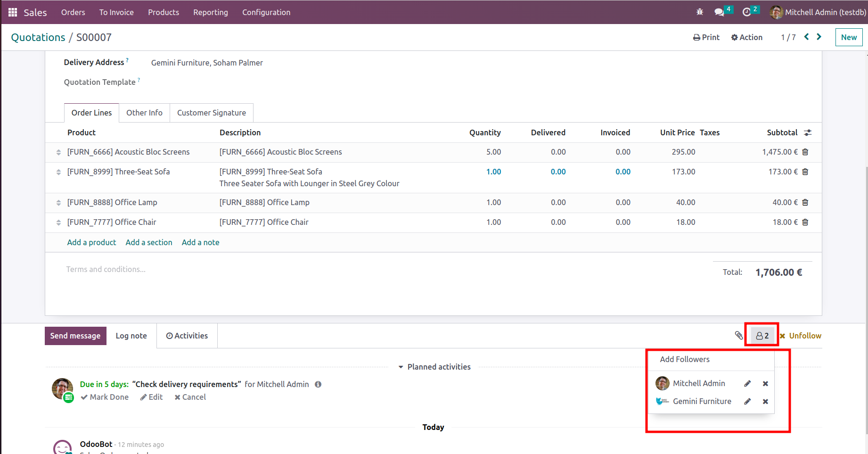Open the conversations chat icon

click(719, 12)
